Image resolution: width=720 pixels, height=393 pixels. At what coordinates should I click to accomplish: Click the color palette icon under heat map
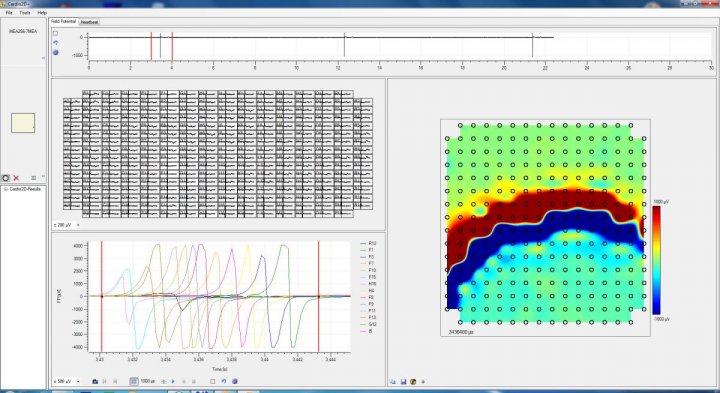[x=413, y=382]
